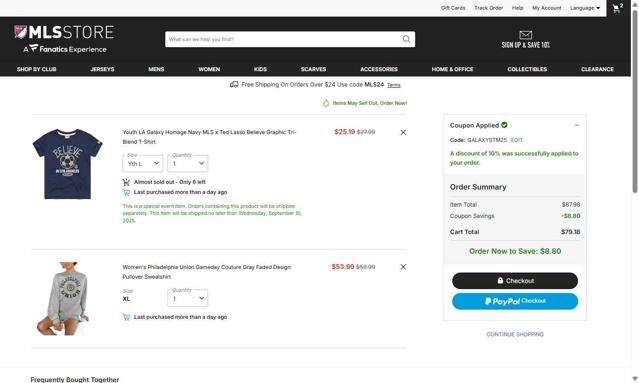Open the Women menu
Viewport: 639px width, 383px height.
[x=209, y=69]
